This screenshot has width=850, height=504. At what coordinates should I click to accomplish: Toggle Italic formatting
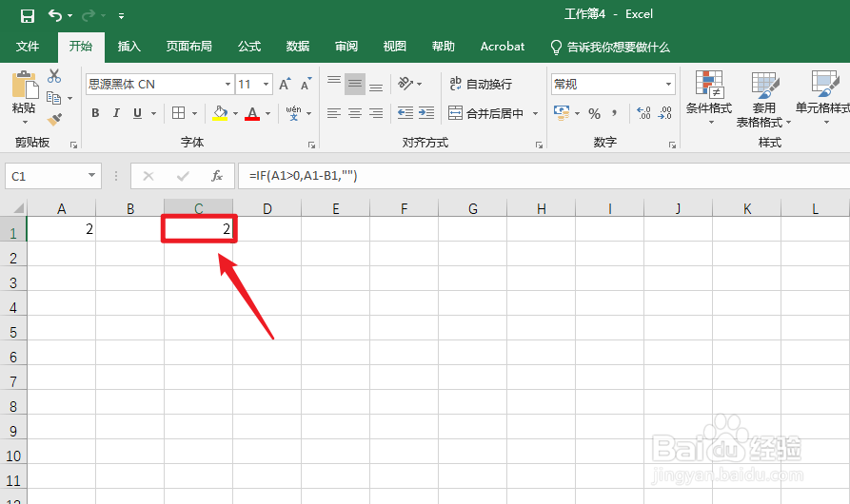click(116, 113)
